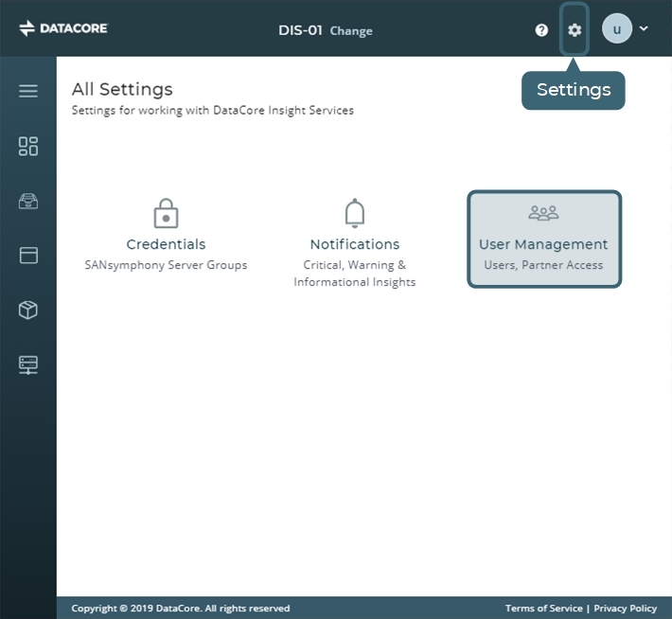
Task: Open the hamburger menu in sidebar
Action: tap(28, 91)
